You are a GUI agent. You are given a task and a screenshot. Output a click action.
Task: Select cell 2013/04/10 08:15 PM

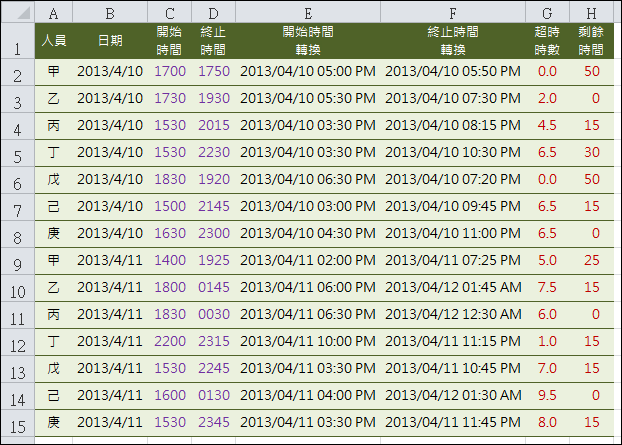click(x=453, y=126)
